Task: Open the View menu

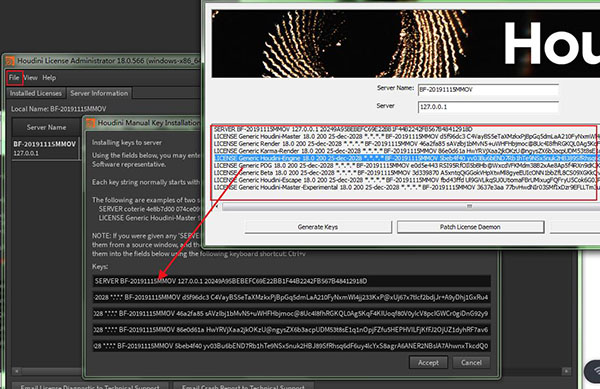Action: coord(31,78)
